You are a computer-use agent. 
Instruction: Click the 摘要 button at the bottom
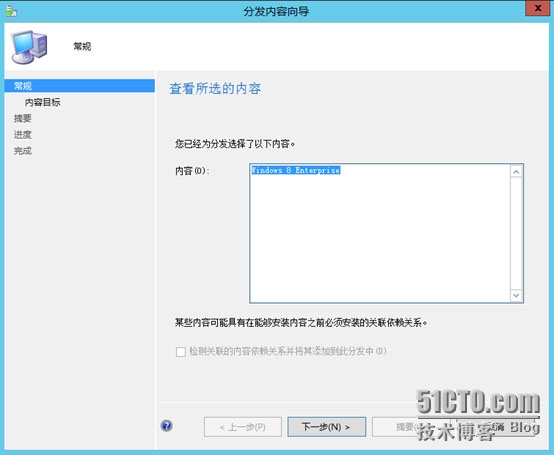(x=411, y=427)
